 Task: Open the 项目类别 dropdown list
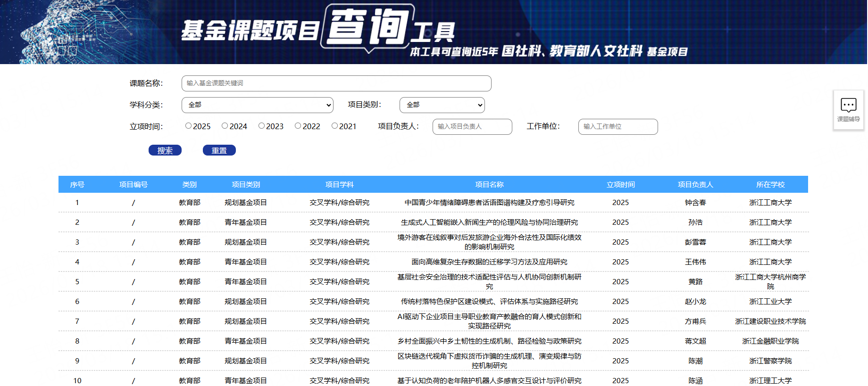click(x=442, y=105)
